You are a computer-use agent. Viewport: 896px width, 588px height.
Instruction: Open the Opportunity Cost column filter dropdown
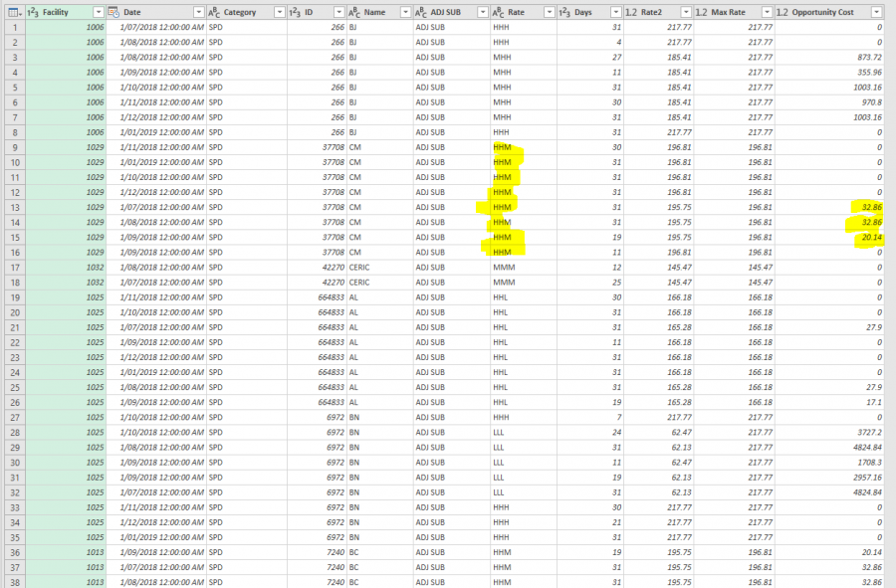point(876,12)
